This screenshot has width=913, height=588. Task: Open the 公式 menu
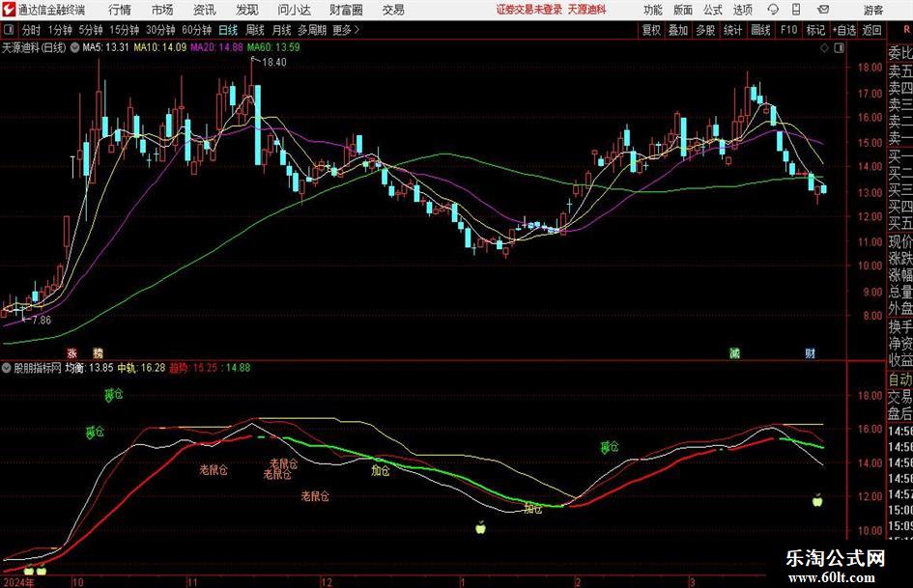713,10
